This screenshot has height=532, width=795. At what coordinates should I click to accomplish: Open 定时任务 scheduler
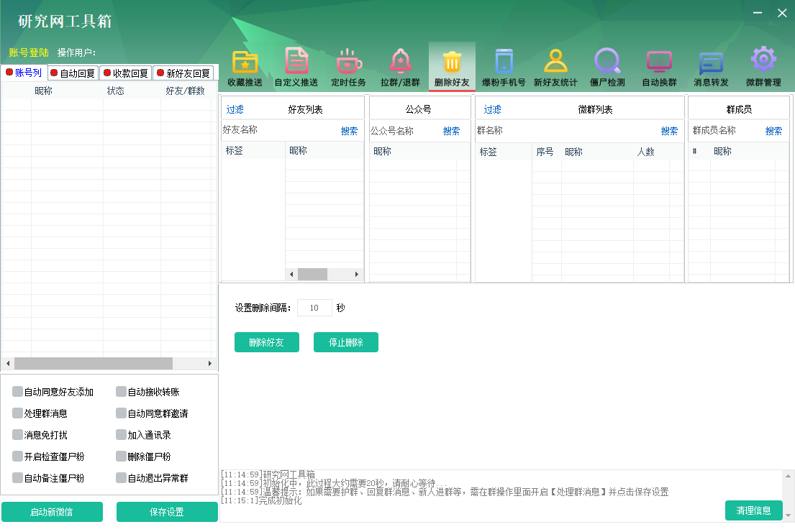point(349,65)
